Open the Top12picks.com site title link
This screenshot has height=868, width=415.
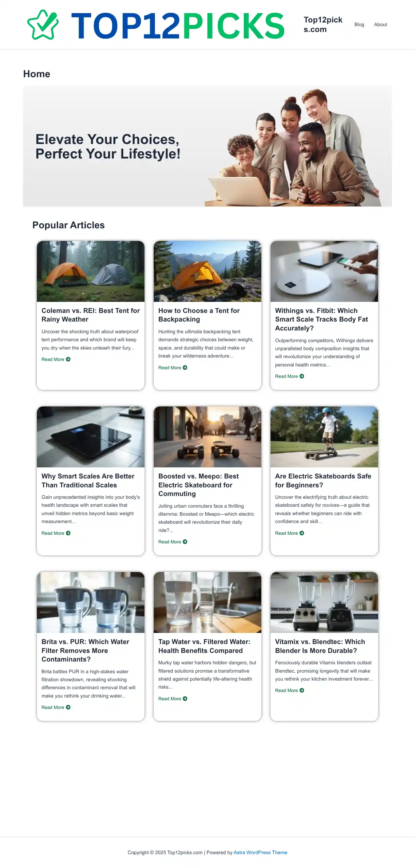(323, 25)
